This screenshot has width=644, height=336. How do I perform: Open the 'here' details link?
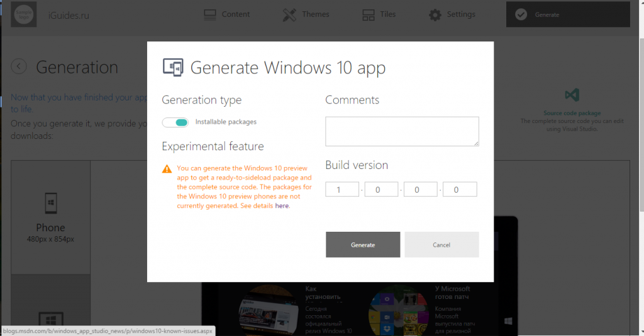pos(282,205)
